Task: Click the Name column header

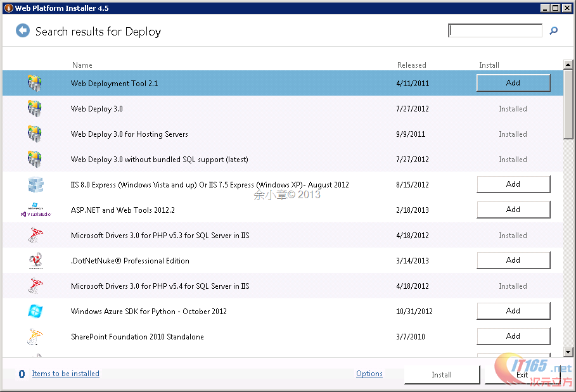Action: 82,65
